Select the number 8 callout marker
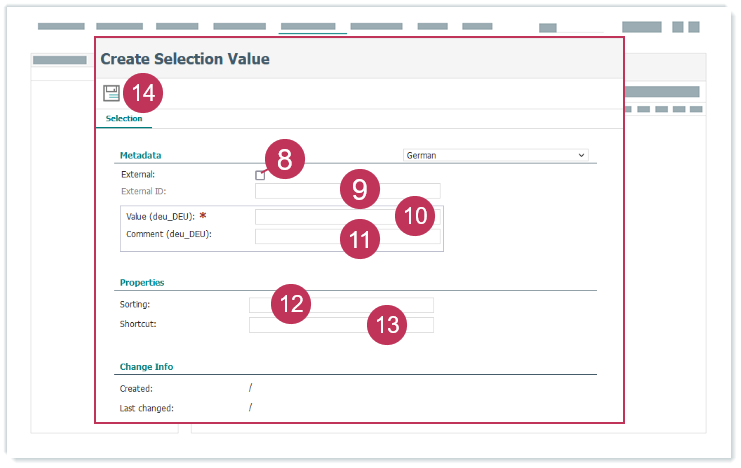The width and height of the screenshot is (741, 468). 285,160
